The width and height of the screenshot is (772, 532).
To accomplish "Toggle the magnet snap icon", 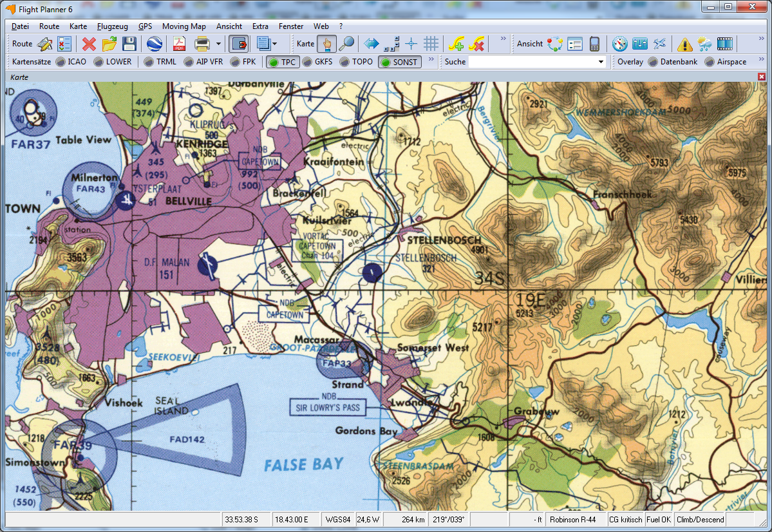I will [239, 44].
